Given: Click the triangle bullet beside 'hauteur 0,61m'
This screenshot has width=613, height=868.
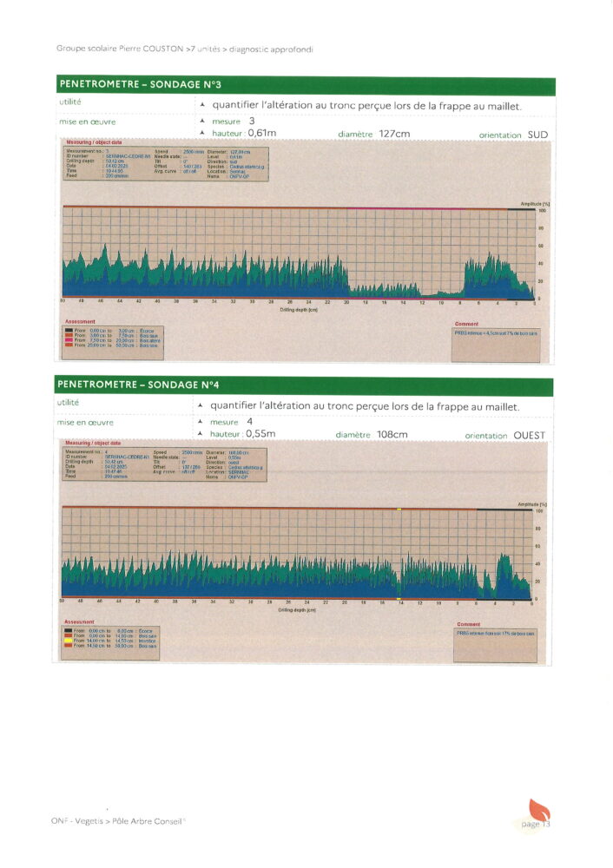Looking at the screenshot, I should [x=202, y=134].
